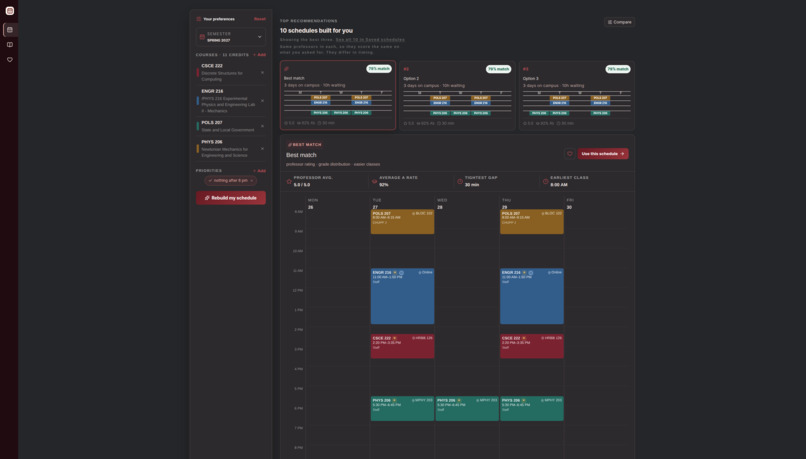The image size is (806, 459).
Task: Add a course next to Courses heading
Action: (260, 54)
